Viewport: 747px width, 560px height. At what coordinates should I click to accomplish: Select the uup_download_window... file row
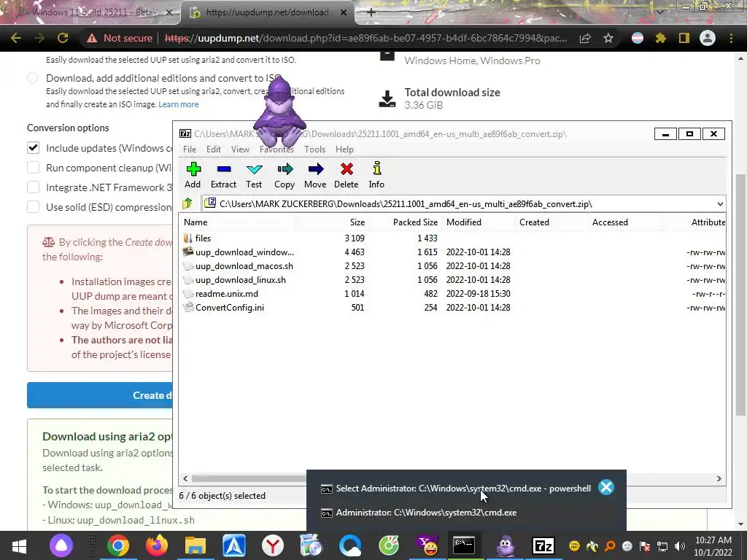pyautogui.click(x=452, y=252)
